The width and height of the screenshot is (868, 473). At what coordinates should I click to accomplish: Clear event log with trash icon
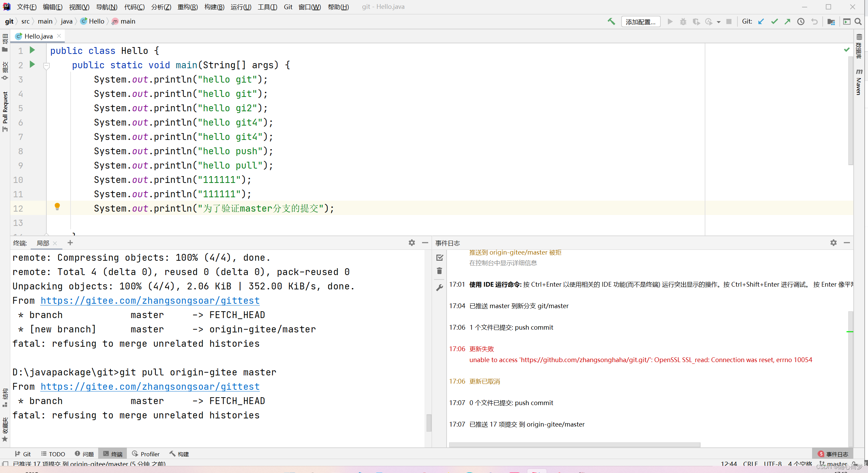[x=439, y=271]
